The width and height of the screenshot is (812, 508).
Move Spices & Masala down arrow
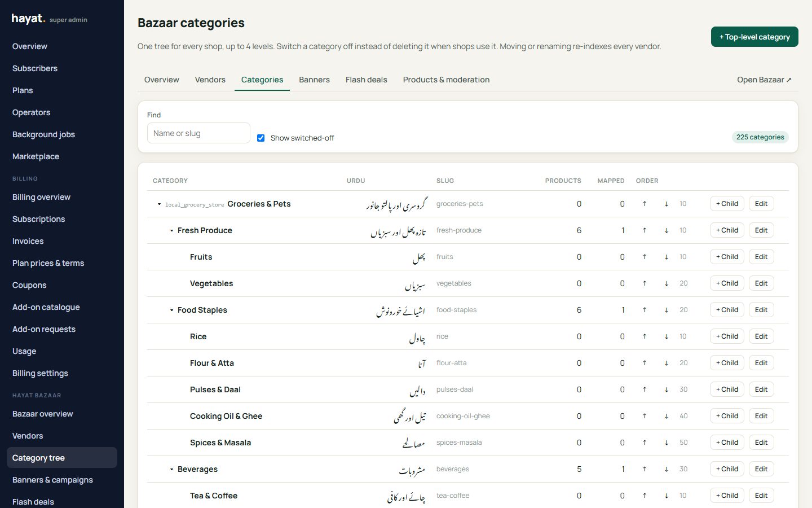(667, 443)
